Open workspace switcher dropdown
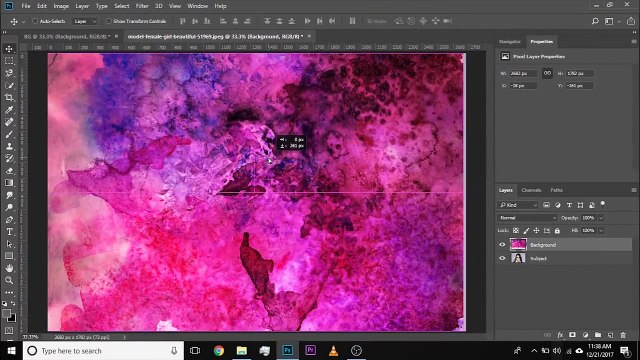The width and height of the screenshot is (640, 360). [x=611, y=21]
